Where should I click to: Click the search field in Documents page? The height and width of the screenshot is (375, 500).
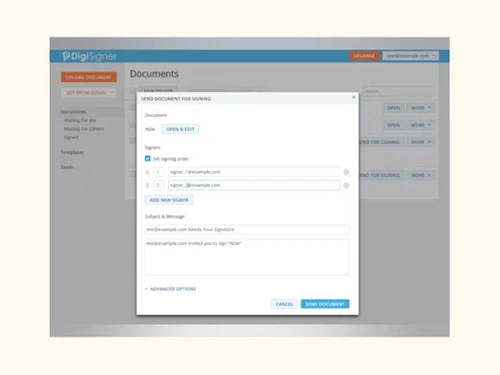(x=398, y=91)
